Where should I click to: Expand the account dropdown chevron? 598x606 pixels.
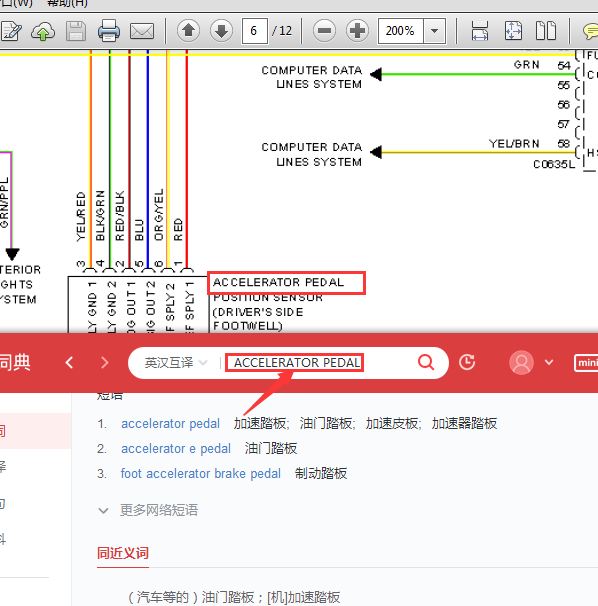[x=549, y=363]
